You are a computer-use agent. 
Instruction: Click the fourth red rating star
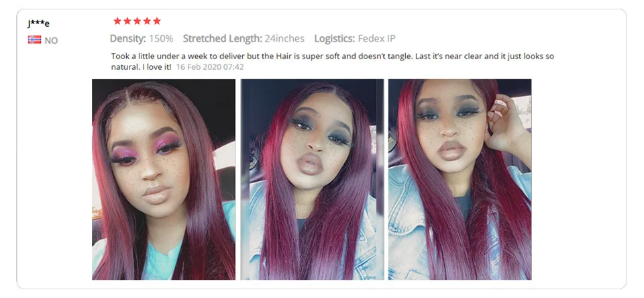click(147, 21)
